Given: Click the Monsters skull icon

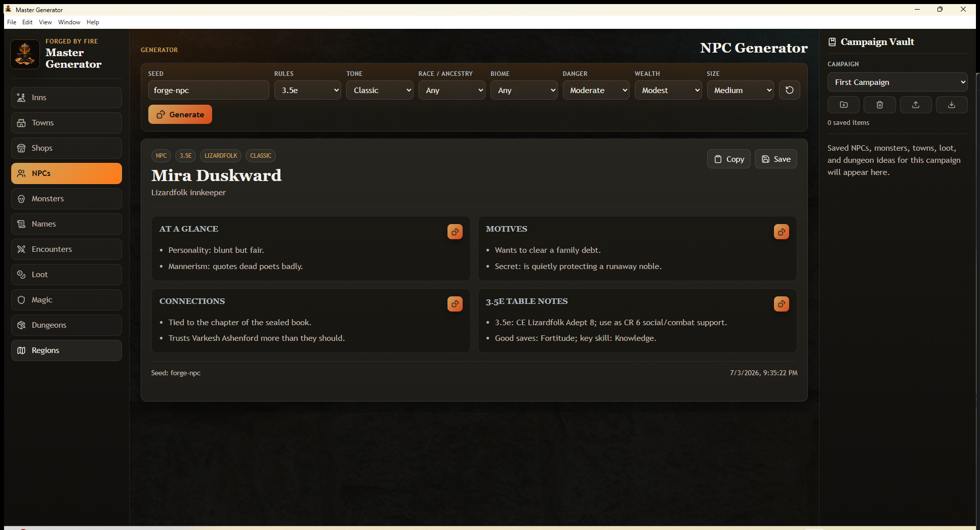Looking at the screenshot, I should pyautogui.click(x=21, y=199).
